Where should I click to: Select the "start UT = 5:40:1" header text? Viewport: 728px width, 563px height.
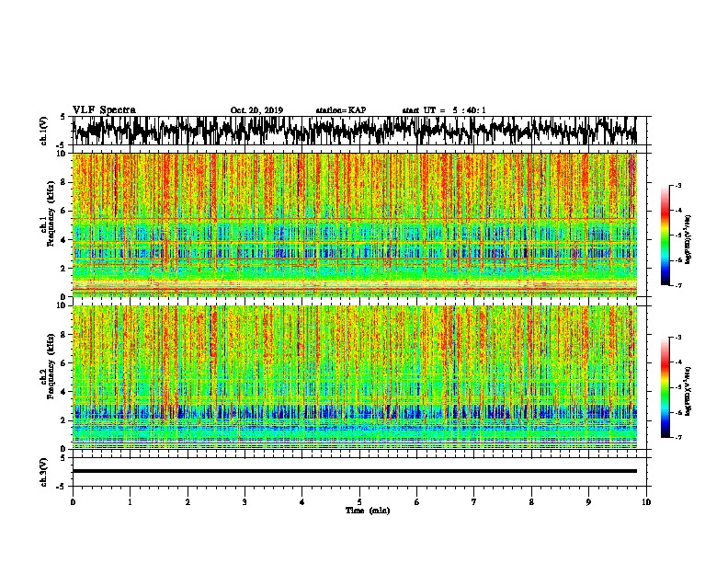pos(444,110)
